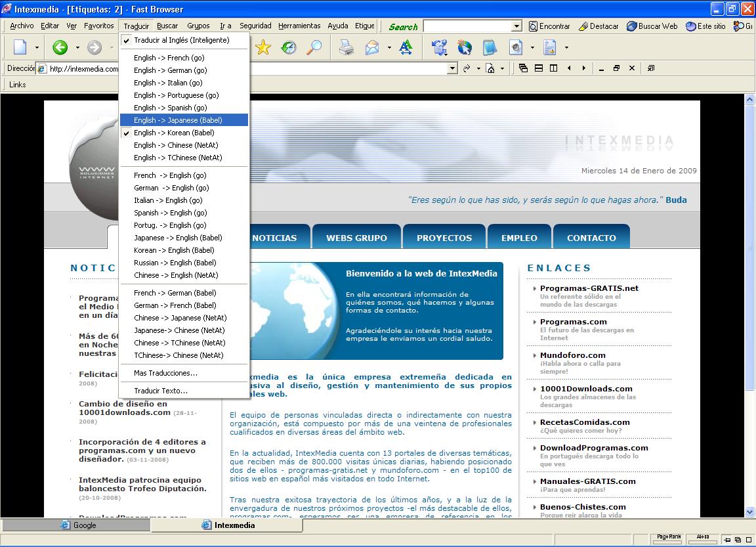
Task: Close current tab with the inner X icon
Action: (631, 68)
